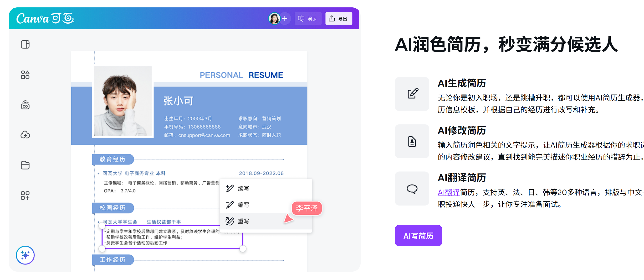
Task: Open the elements panel icon in sidebar
Action: coord(25,74)
